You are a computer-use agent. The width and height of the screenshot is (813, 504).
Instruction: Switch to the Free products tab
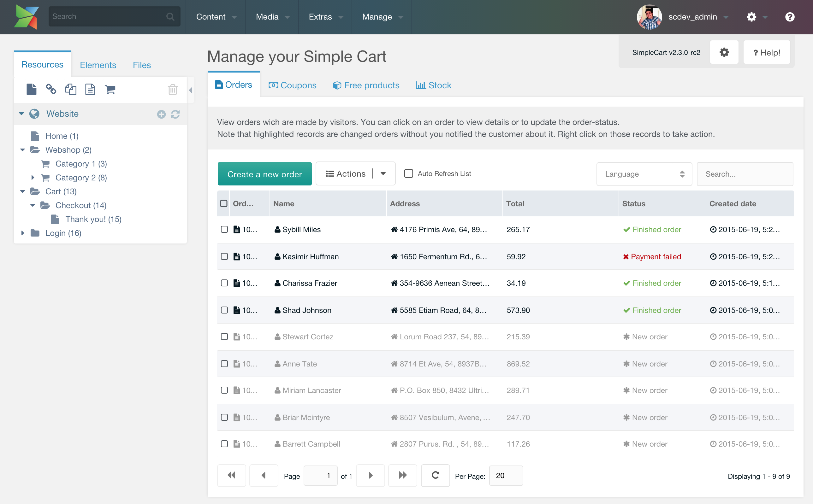click(366, 85)
